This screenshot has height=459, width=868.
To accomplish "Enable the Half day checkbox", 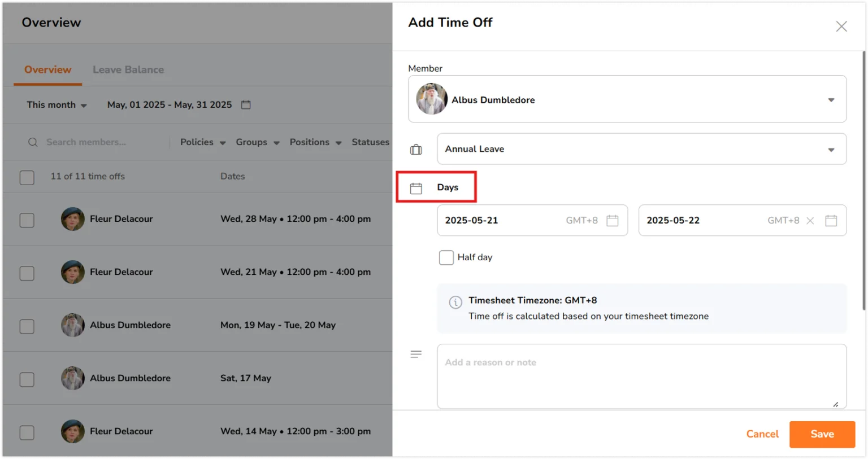I will [x=446, y=257].
